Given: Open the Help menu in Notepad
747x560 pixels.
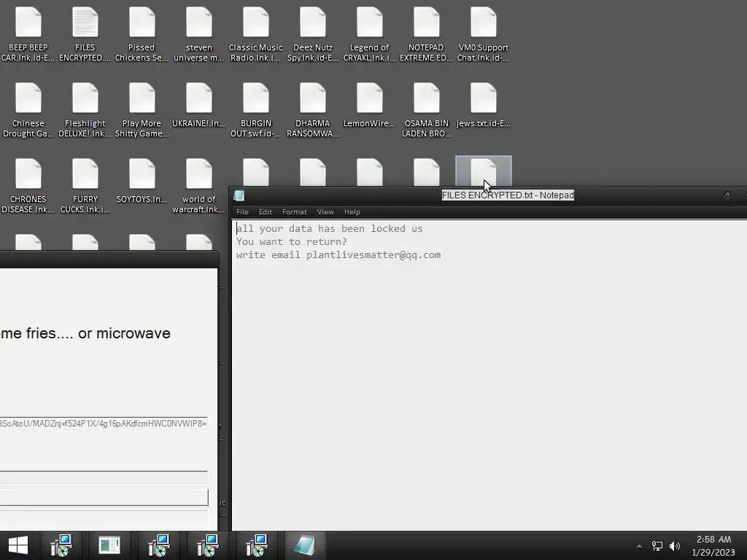Looking at the screenshot, I should [352, 212].
